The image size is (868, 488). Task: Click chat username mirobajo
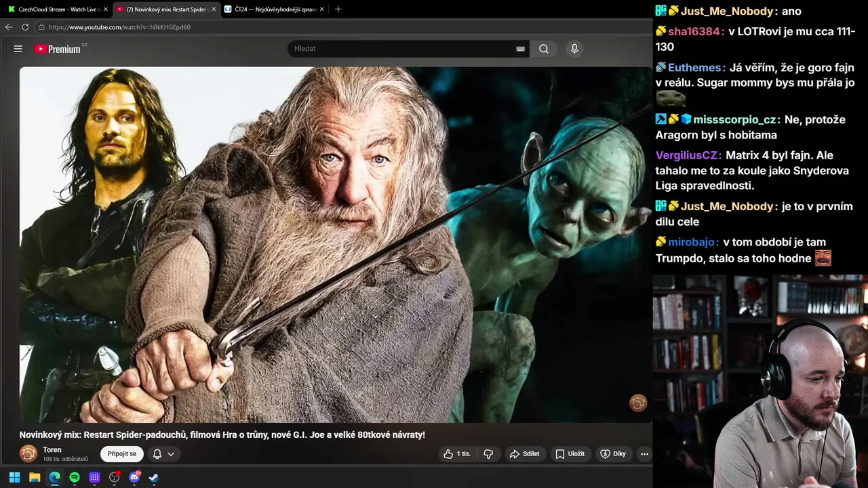pyautogui.click(x=692, y=241)
